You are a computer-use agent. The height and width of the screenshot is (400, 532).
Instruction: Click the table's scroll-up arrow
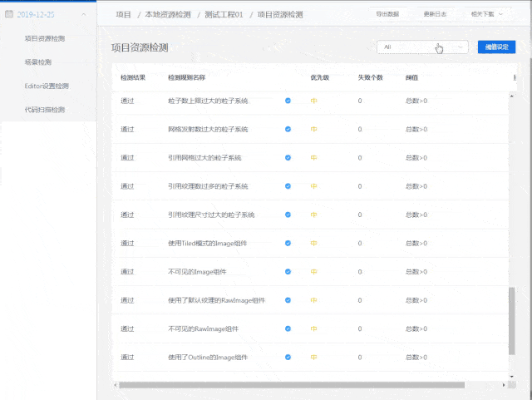click(x=512, y=96)
